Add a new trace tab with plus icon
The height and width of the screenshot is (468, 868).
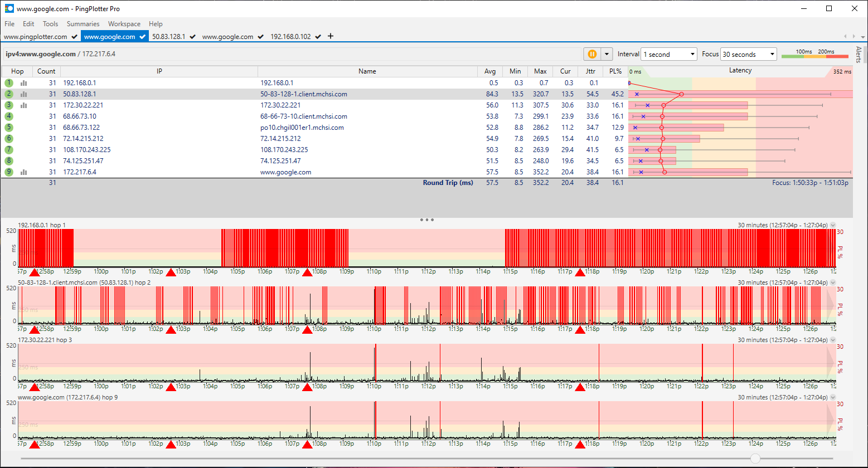[331, 36]
